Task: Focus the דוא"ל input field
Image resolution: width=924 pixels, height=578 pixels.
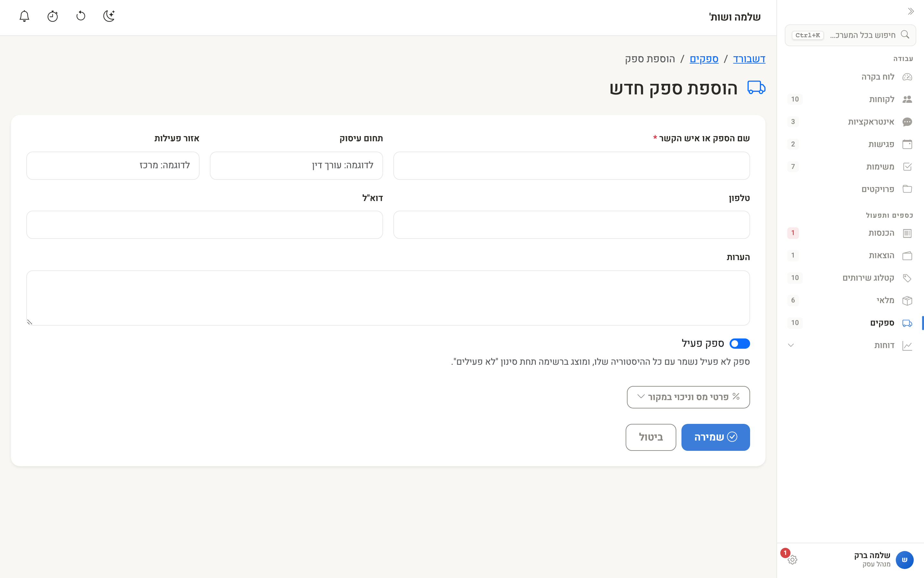Action: [205, 225]
